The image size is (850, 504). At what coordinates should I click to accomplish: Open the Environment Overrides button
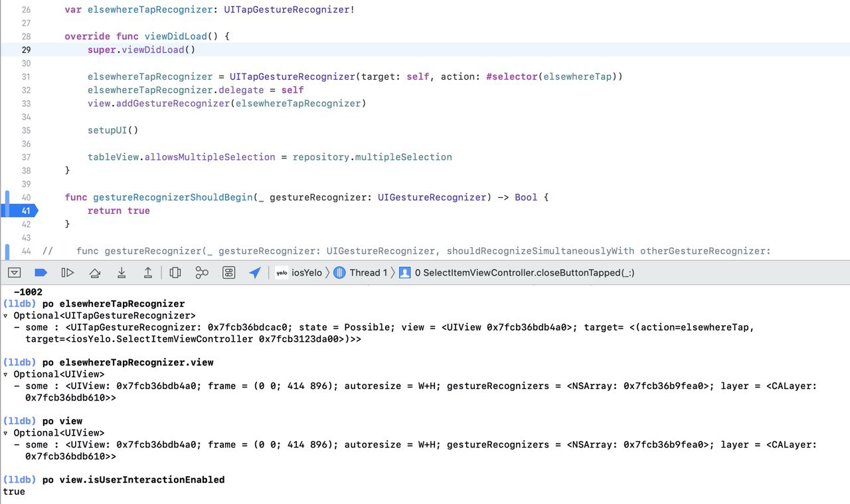point(228,272)
